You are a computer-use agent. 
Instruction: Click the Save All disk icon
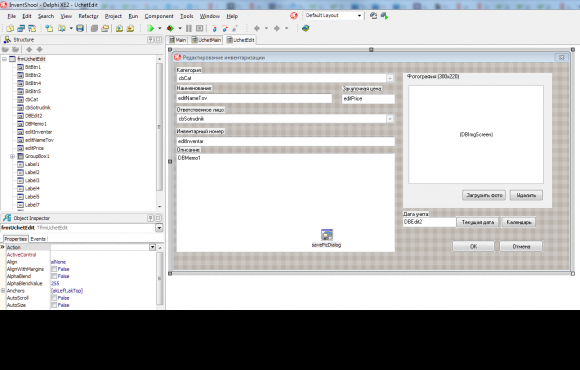pos(80,28)
